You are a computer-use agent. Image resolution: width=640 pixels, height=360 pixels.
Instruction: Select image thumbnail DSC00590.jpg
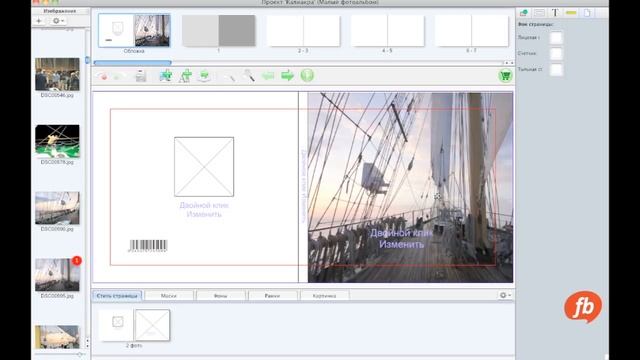(x=57, y=208)
